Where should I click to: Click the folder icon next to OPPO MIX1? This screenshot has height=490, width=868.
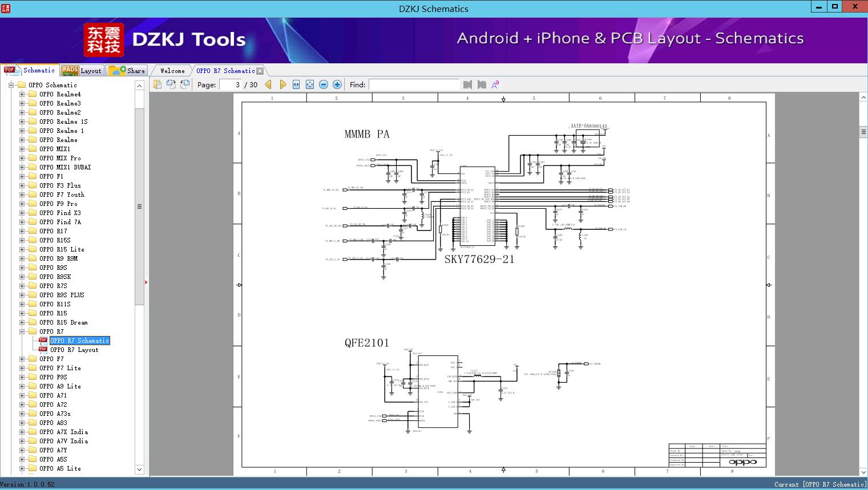(x=33, y=149)
